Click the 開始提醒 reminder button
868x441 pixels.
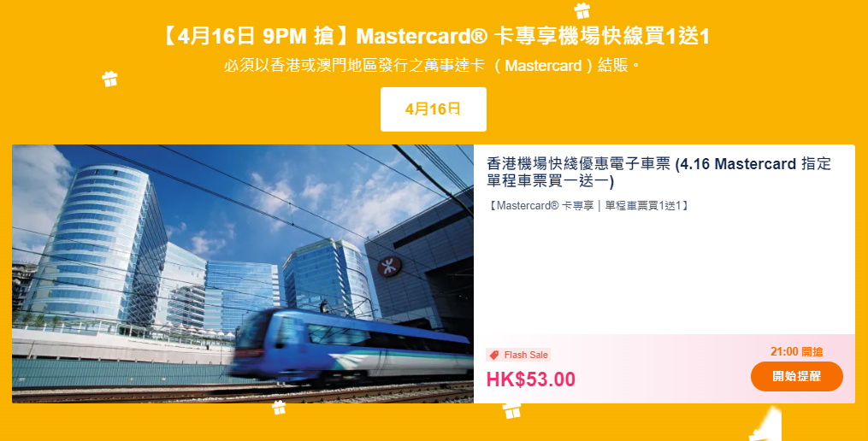796,376
